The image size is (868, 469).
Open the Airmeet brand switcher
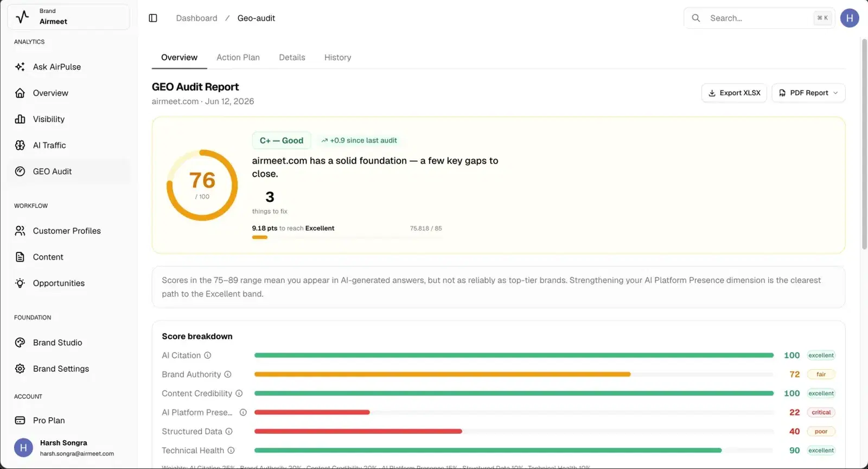[68, 17]
